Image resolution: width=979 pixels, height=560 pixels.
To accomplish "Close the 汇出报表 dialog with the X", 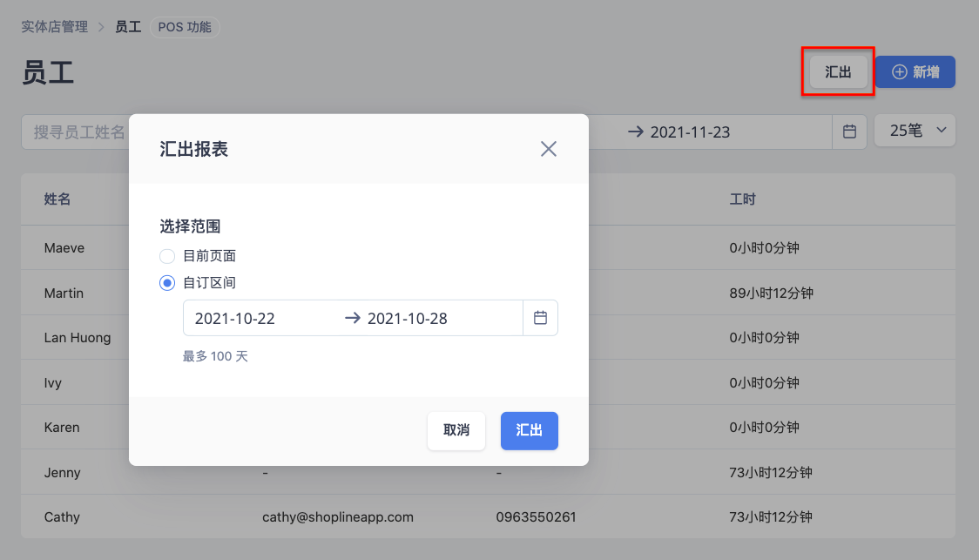I will pyautogui.click(x=548, y=149).
